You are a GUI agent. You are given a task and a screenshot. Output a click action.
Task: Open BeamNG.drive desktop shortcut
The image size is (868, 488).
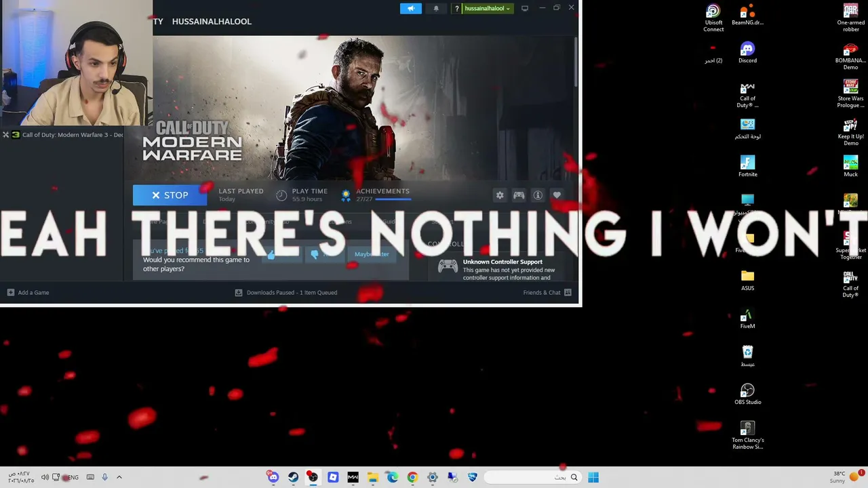pos(747,15)
